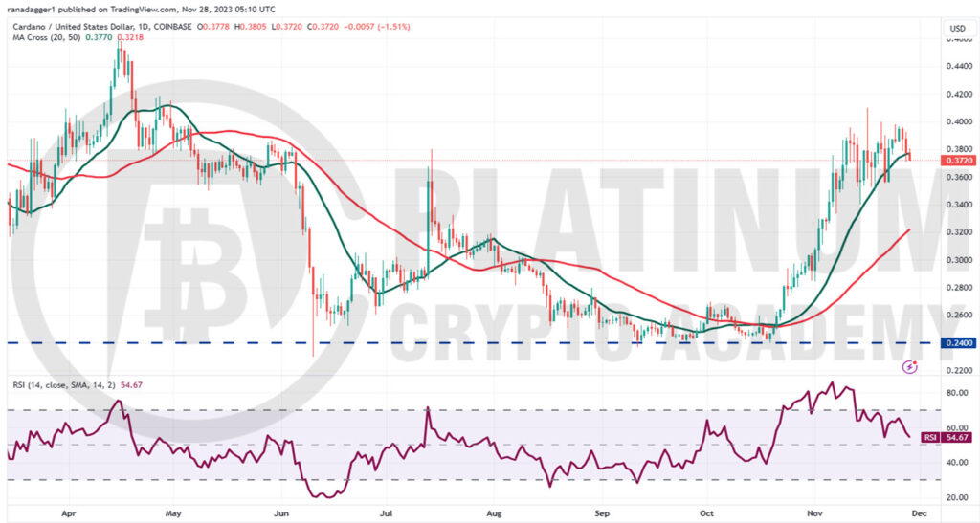Click the 0.2600 price scale label
Viewport: 980px width, 523px height.
(959, 316)
